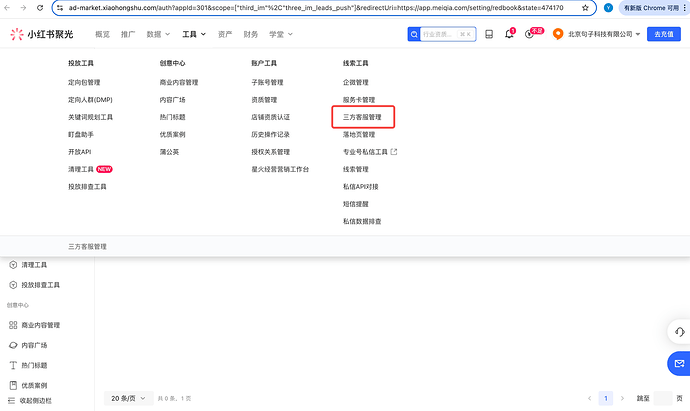The image size is (690, 411).
Task: Open notifications bell icon
Action: 509,34
